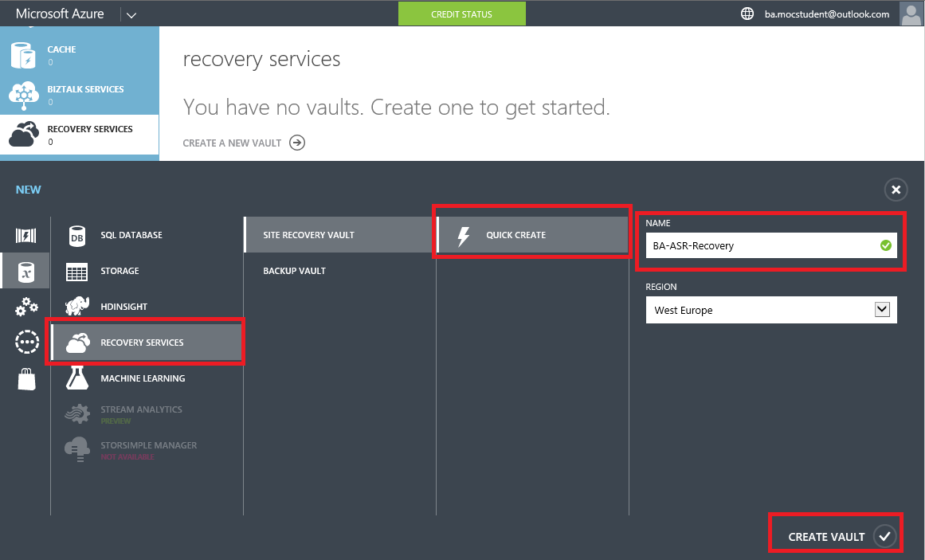Click the NAME field containing BA-ASR-Recovery
The height and width of the screenshot is (560, 925).
(x=771, y=245)
